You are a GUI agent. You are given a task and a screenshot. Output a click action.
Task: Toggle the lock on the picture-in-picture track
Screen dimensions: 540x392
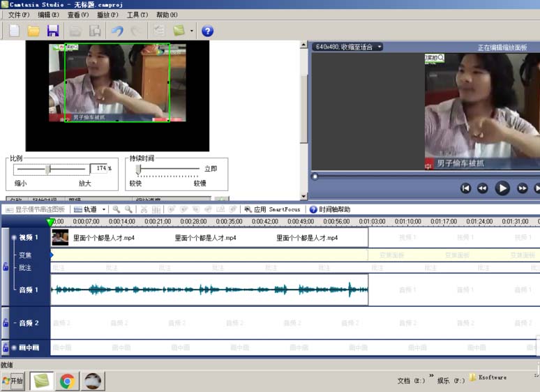(x=6, y=347)
